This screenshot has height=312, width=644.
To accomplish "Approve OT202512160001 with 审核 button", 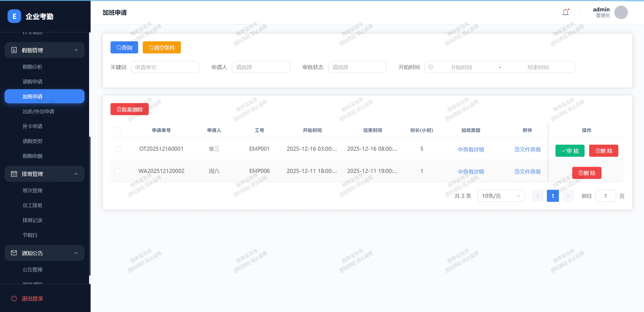I will [570, 151].
